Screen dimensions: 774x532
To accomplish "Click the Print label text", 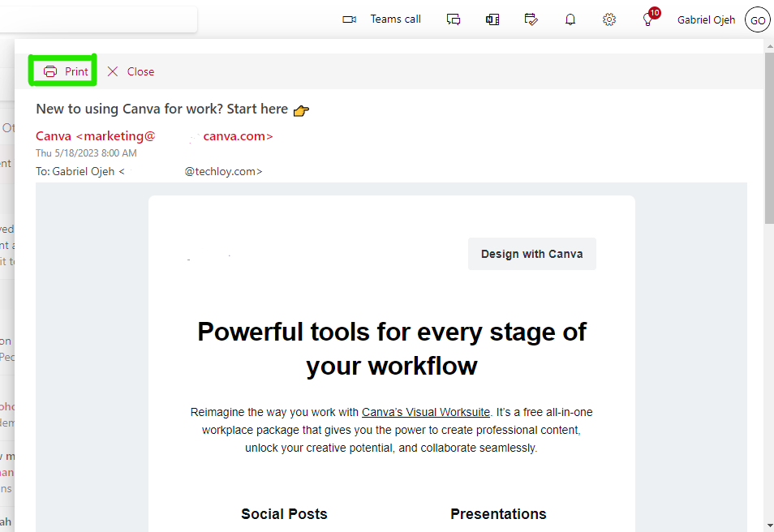I will tap(76, 71).
